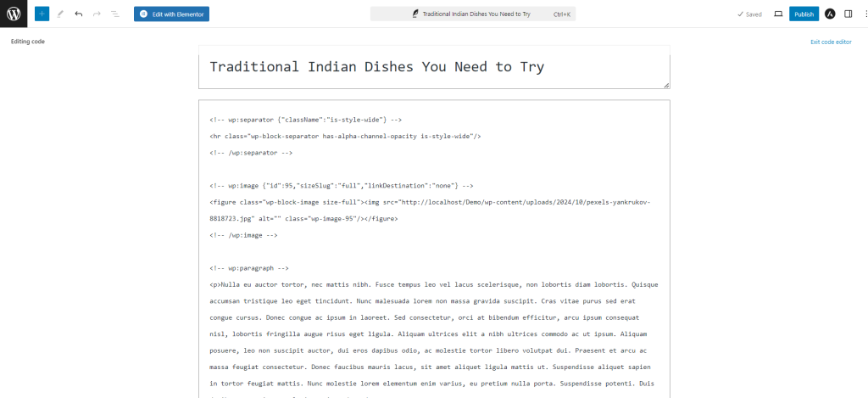Open the command palette post title bar
Screen dimensions: 868x398
(x=473, y=14)
